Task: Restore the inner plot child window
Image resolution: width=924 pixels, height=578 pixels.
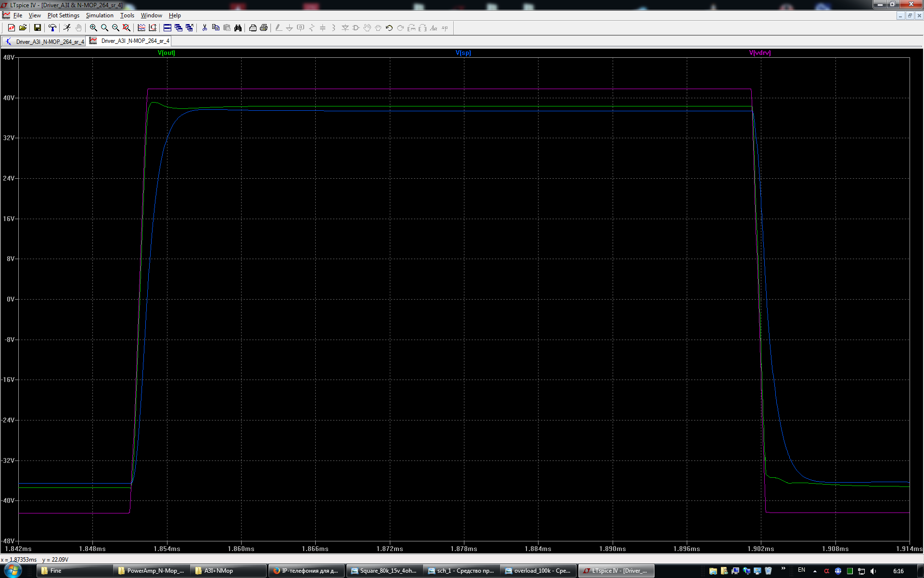Action: pos(910,15)
